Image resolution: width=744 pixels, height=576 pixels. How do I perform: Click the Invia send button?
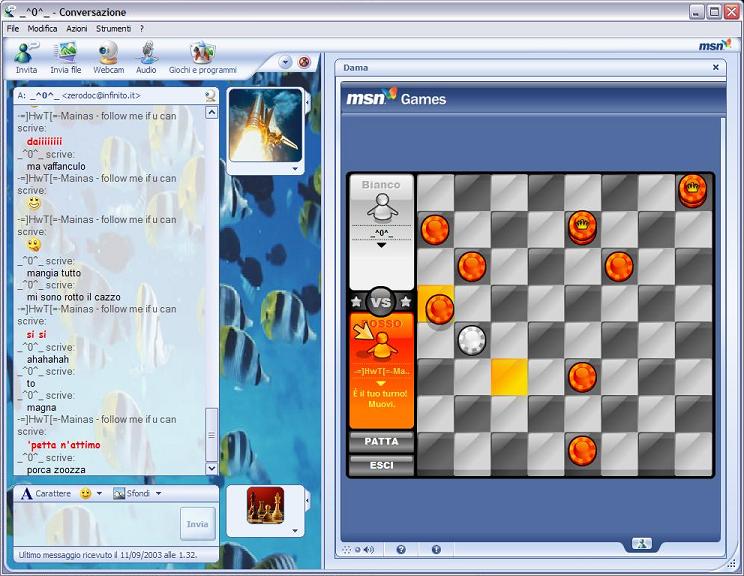tap(197, 524)
